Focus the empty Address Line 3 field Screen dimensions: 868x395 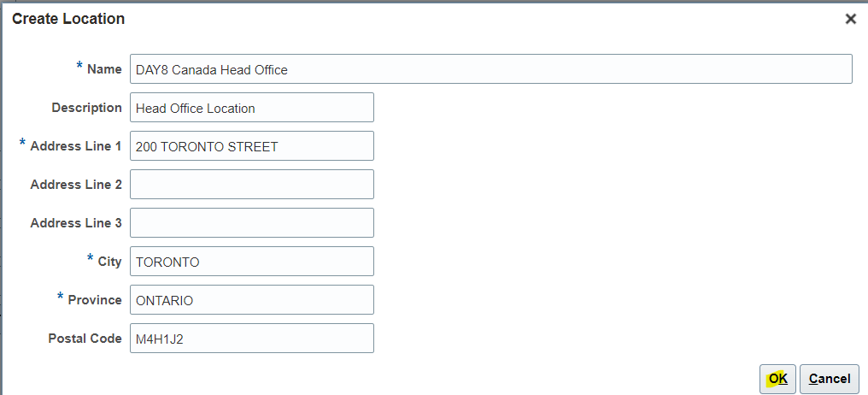pyautogui.click(x=252, y=223)
